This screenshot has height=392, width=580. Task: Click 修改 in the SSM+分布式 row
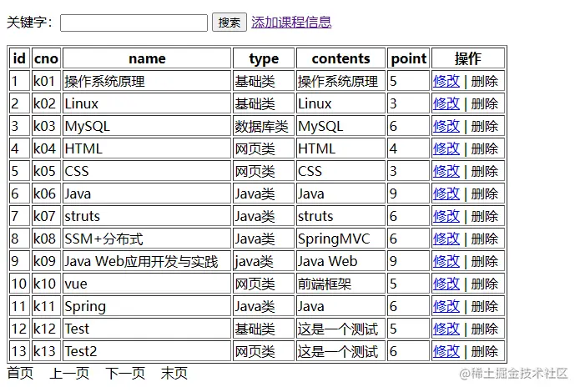pyautogui.click(x=446, y=239)
